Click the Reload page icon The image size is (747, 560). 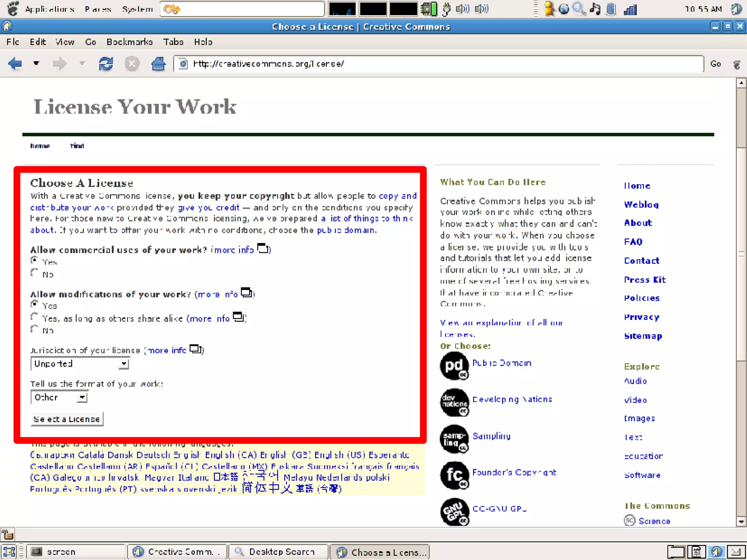[106, 64]
